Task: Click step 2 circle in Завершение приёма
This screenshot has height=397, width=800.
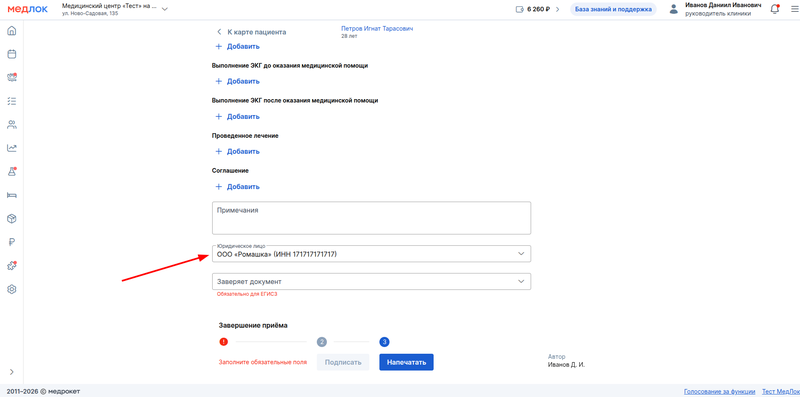Action: 321,341
